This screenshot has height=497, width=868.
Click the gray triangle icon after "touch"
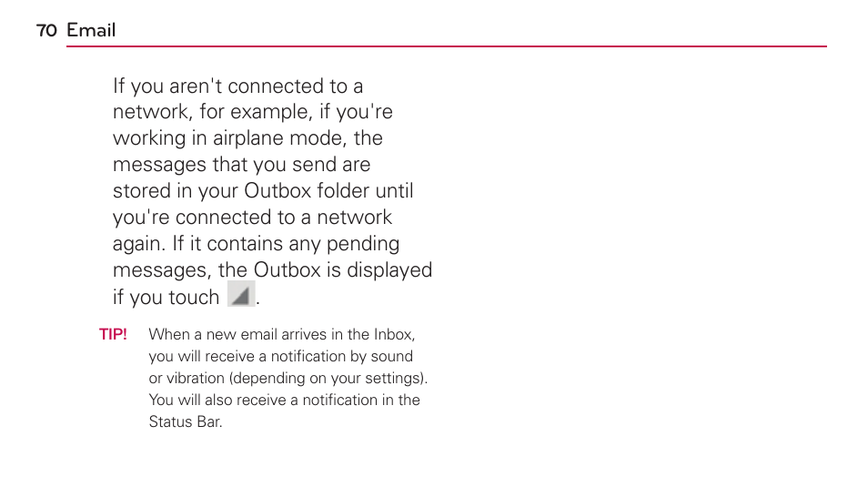[241, 294]
